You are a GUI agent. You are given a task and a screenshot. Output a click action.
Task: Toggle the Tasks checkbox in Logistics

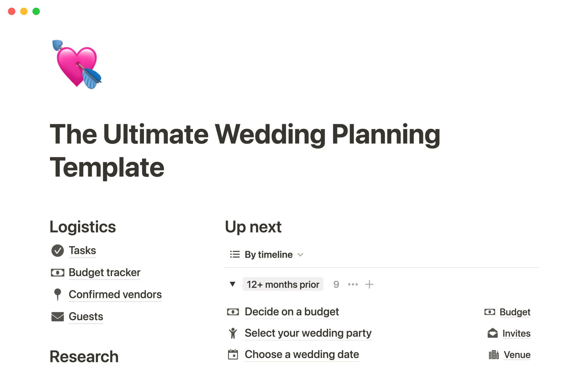[x=58, y=250]
